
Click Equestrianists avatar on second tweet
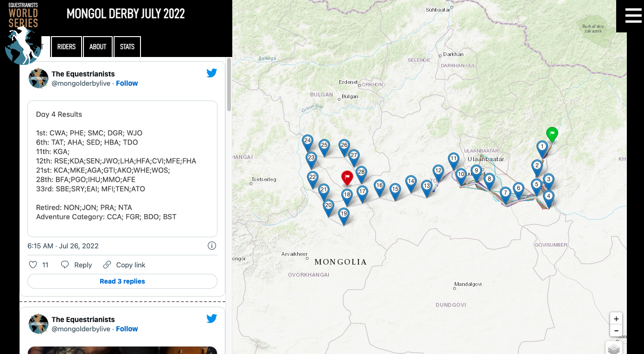38,324
